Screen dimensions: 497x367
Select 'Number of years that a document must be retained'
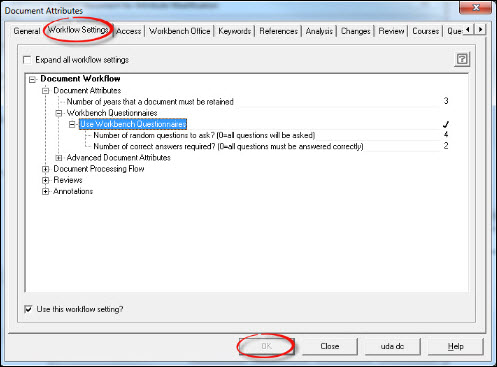pyautogui.click(x=150, y=102)
